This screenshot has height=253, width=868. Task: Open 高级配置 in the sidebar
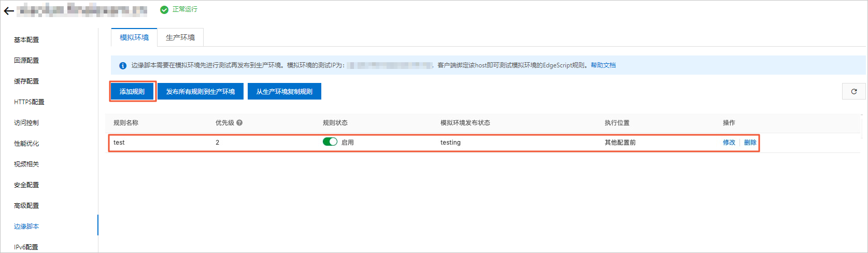click(26, 205)
